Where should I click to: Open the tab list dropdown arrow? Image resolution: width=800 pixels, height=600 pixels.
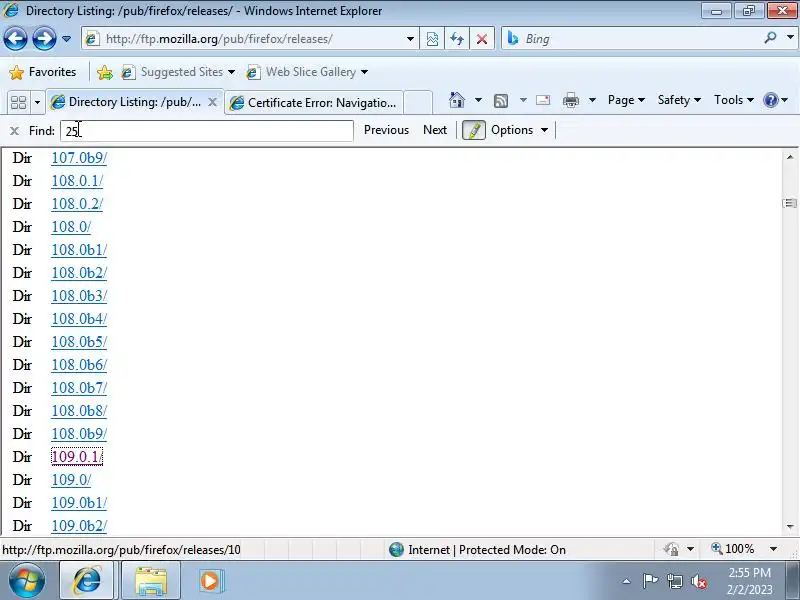(x=37, y=103)
